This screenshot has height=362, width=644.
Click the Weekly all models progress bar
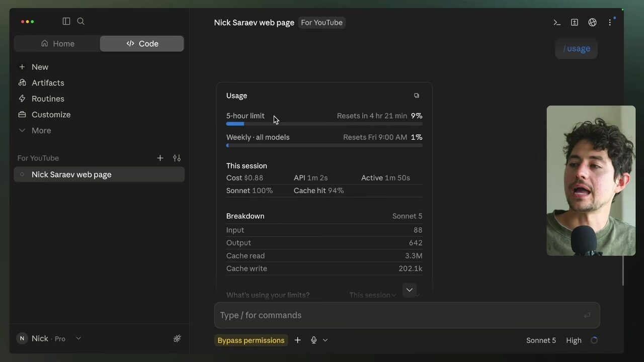(x=325, y=145)
